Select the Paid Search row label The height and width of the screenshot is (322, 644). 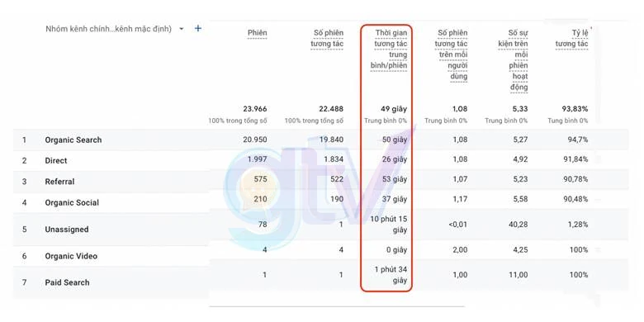(67, 282)
